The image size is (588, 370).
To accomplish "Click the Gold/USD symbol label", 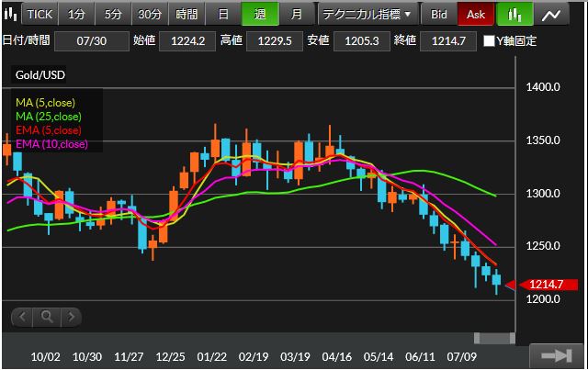I will coord(40,75).
